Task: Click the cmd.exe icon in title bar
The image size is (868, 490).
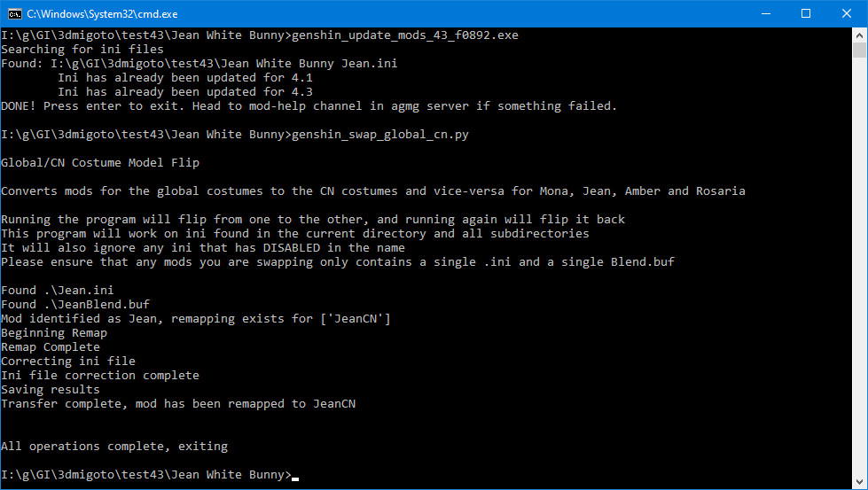Action: (14, 13)
